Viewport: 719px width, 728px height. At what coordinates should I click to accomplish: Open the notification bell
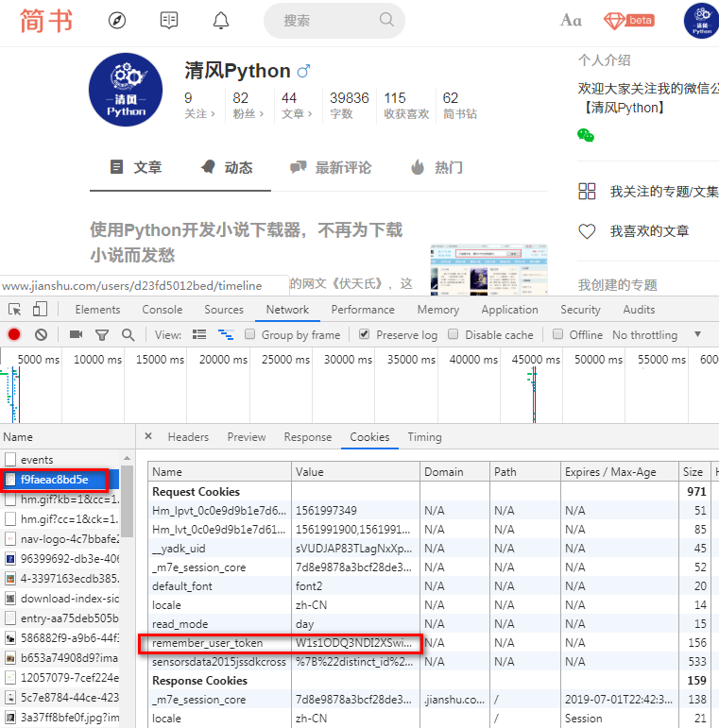click(x=221, y=21)
